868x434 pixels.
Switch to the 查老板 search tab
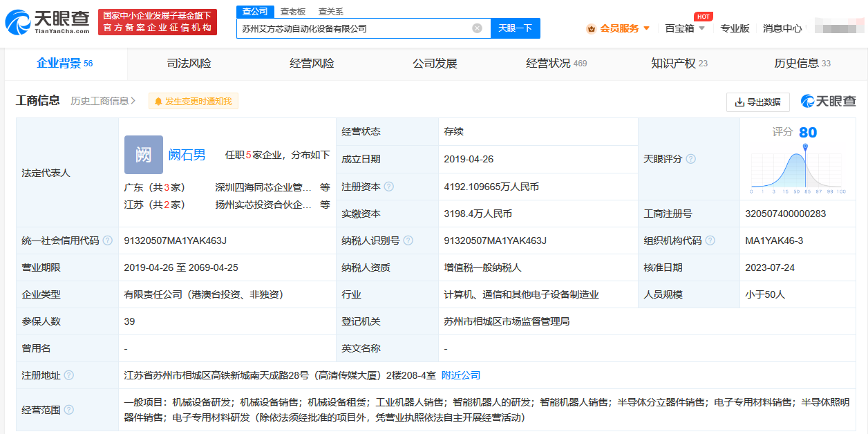pyautogui.click(x=293, y=12)
